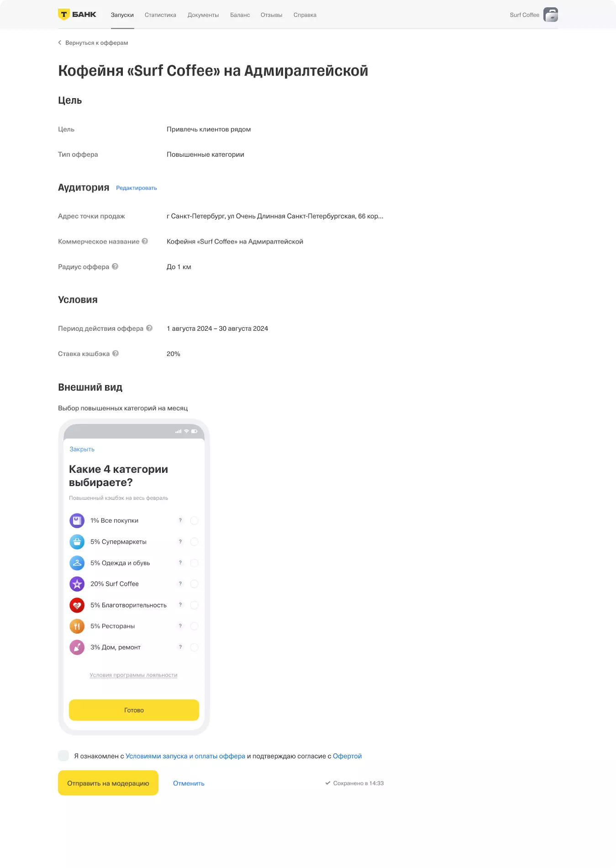Viewport: 616px width, 868px height.
Task: Click help icon next to Период действия оффера
Action: [x=149, y=328]
